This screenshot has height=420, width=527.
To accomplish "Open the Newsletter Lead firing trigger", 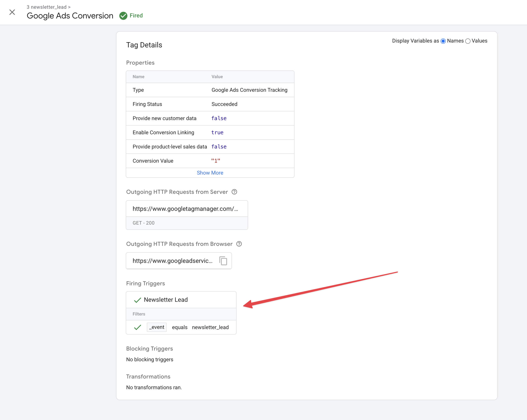I will pyautogui.click(x=166, y=300).
